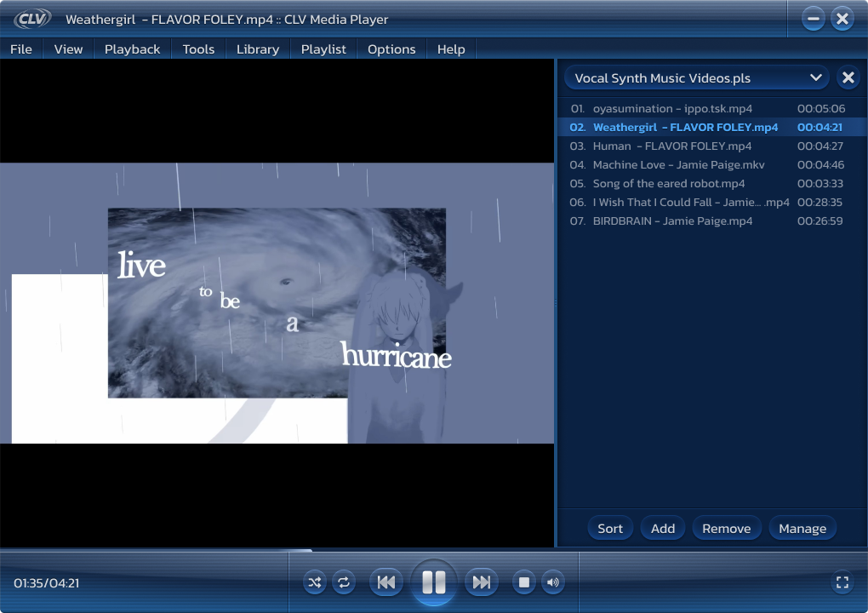Screen dimensions: 868x613
Task: Open the Tools menu
Action: (198, 49)
